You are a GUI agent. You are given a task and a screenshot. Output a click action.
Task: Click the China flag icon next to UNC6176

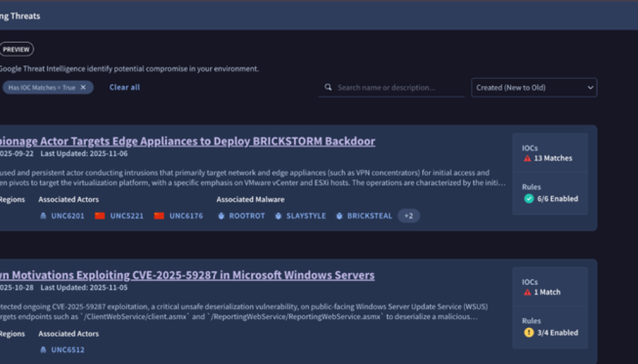159,216
